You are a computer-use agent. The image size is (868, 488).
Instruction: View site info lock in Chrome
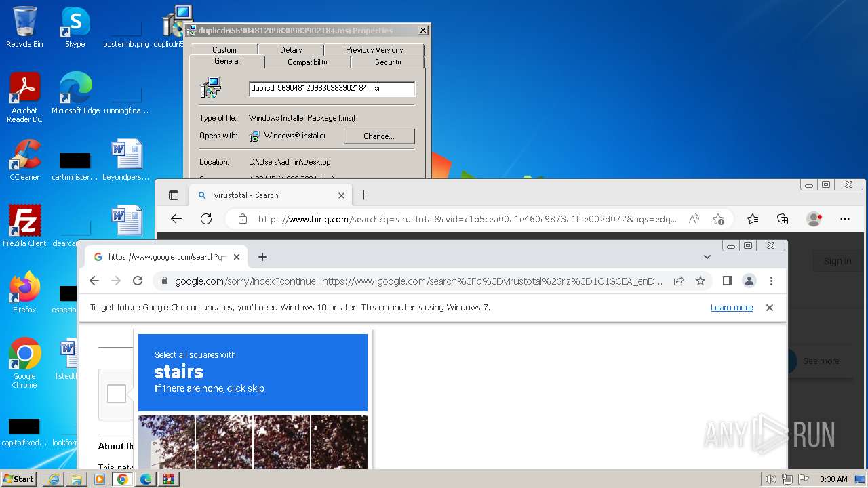click(x=164, y=281)
